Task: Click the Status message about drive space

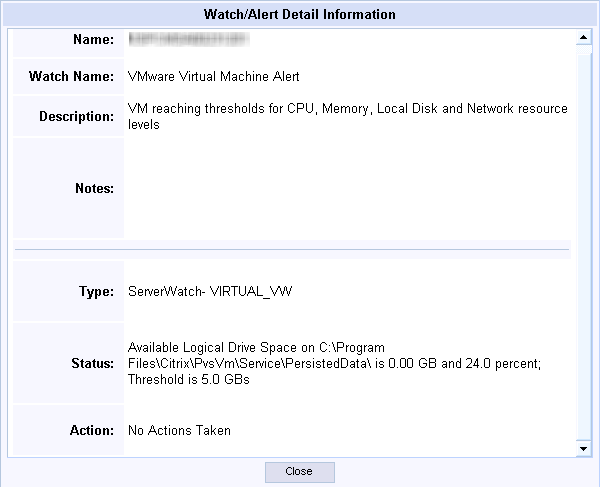Action: pos(334,363)
